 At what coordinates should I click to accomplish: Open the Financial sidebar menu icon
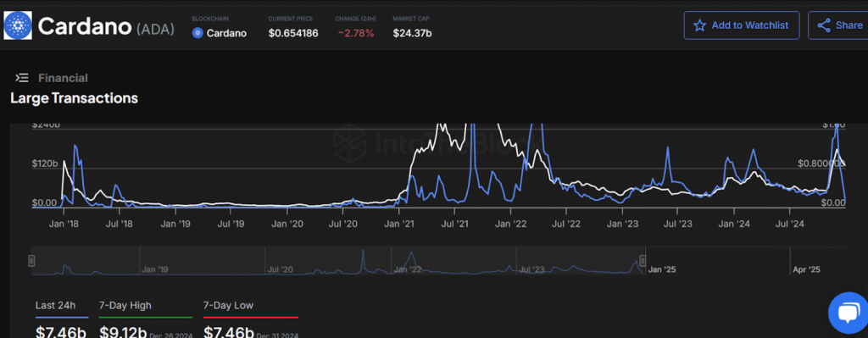[x=21, y=78]
